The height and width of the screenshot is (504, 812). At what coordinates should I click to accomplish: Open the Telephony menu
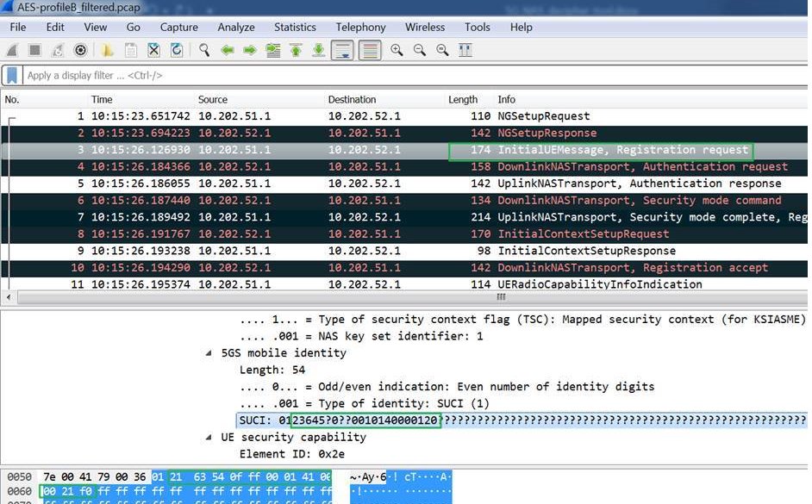(x=360, y=27)
